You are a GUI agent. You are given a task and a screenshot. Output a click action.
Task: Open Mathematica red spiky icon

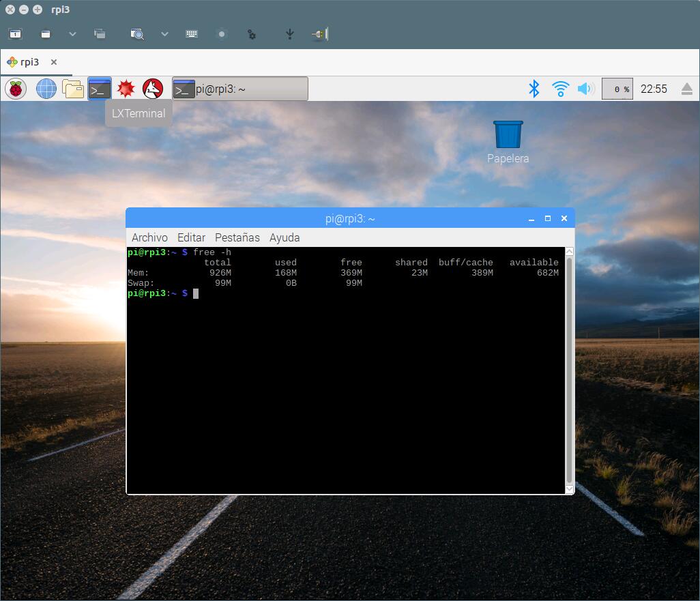pos(126,89)
